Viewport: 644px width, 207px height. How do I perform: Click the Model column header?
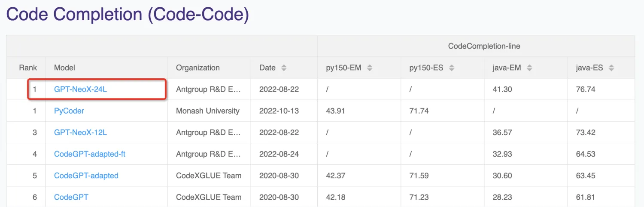[x=64, y=68]
